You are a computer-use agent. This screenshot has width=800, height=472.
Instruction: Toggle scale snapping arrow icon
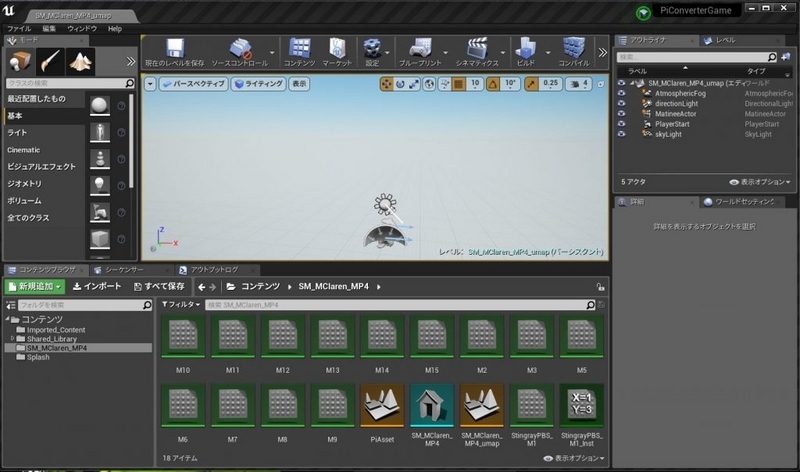click(x=531, y=84)
